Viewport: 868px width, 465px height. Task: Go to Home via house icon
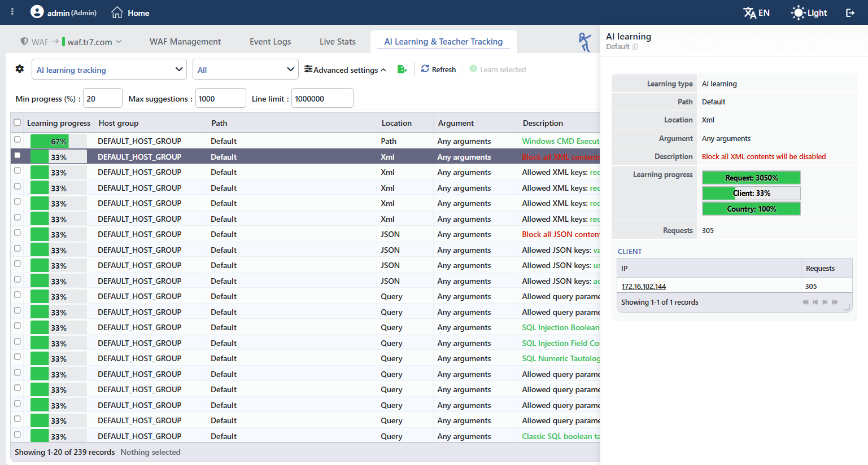[x=117, y=12]
